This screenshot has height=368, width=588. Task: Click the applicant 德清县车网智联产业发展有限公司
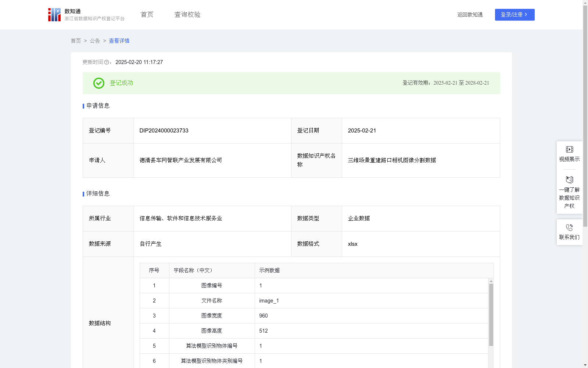(181, 160)
